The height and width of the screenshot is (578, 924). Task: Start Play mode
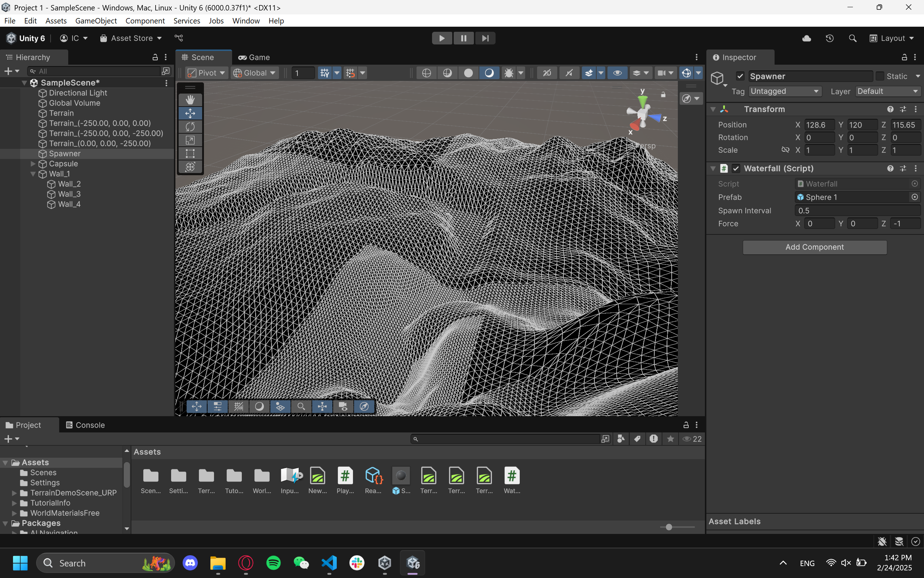click(442, 38)
